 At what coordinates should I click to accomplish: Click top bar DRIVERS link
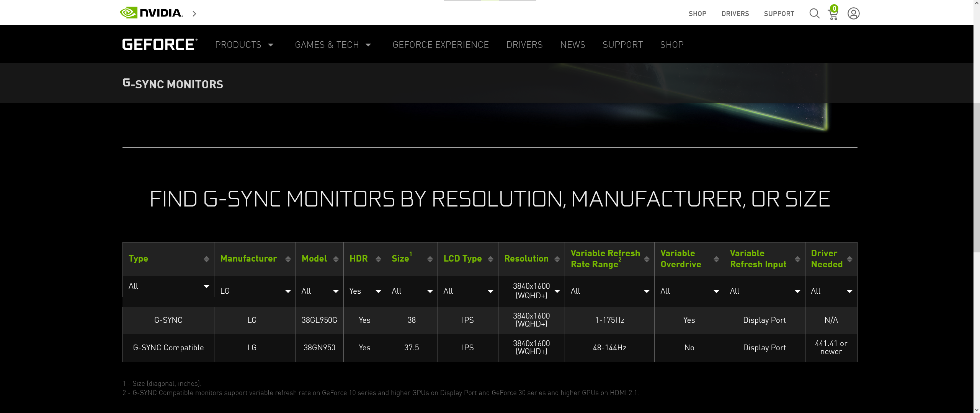735,14
